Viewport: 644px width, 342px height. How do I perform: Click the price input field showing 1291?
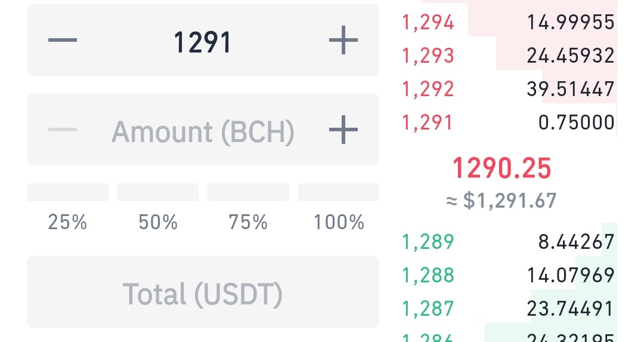pyautogui.click(x=203, y=40)
